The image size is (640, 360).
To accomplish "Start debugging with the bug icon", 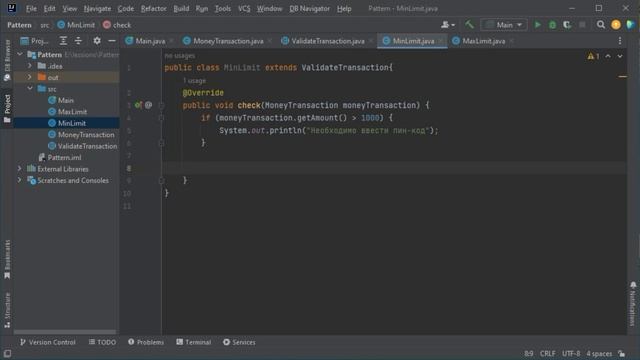I will point(552,25).
